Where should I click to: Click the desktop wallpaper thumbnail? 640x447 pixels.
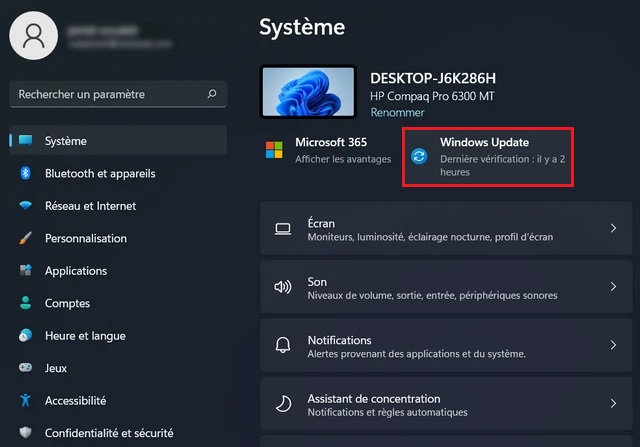tap(308, 91)
